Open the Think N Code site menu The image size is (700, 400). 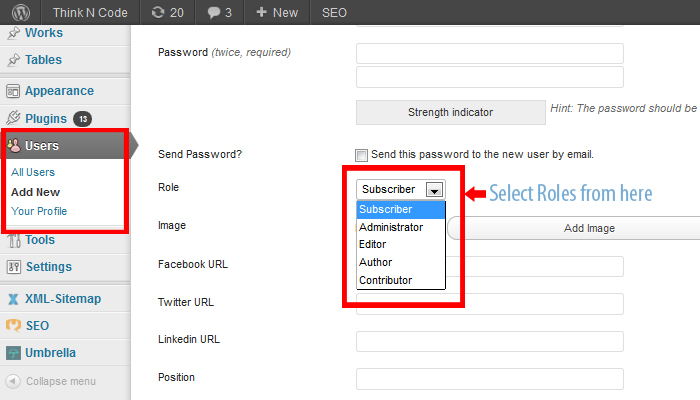[90, 12]
